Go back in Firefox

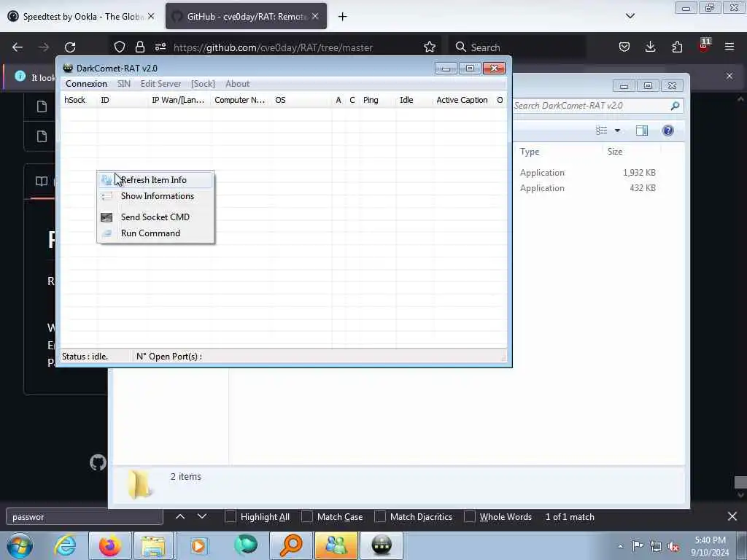[18, 47]
